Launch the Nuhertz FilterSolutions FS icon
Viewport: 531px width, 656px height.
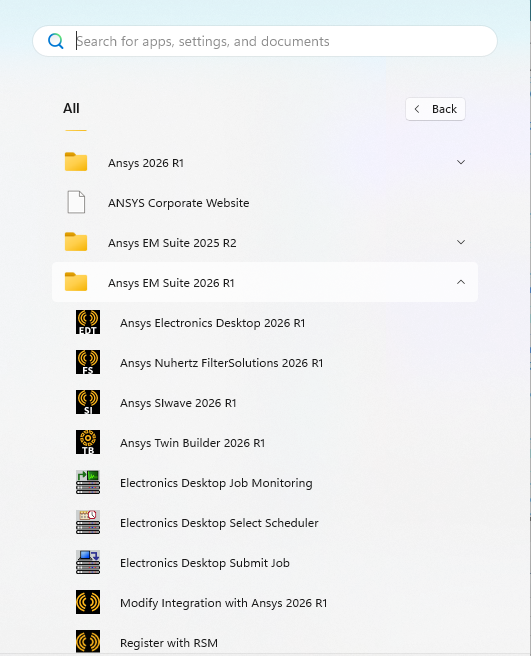click(88, 362)
